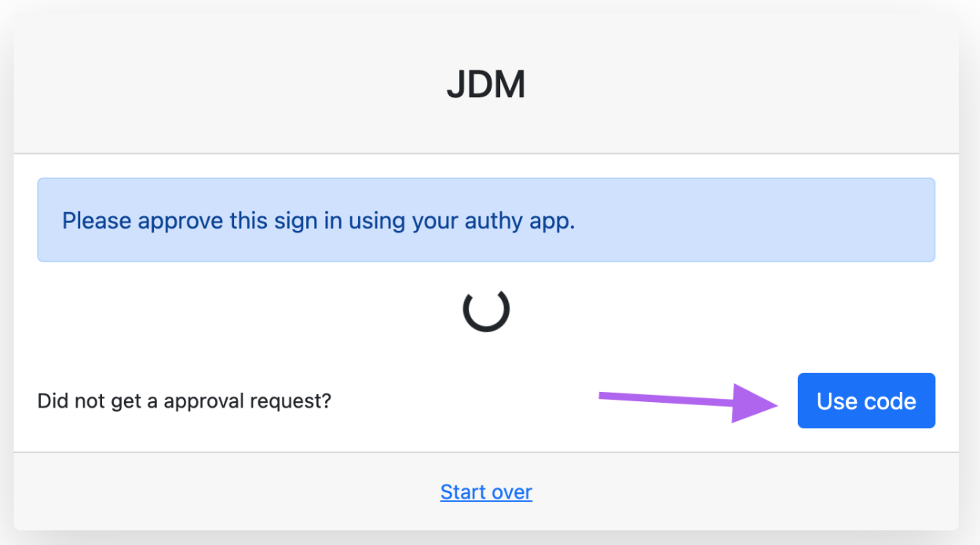The width and height of the screenshot is (980, 545).
Task: Click the word "over" in the footer link
Action: [x=512, y=493]
